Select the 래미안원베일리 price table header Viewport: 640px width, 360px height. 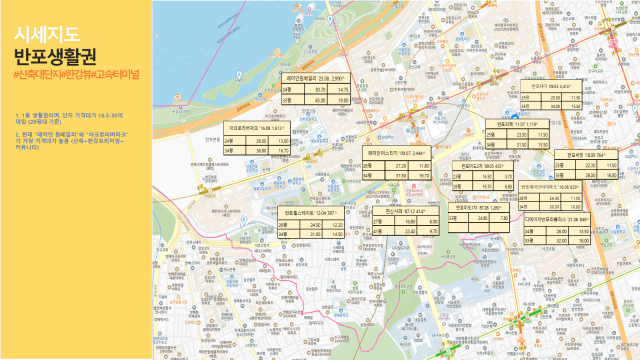click(x=316, y=78)
